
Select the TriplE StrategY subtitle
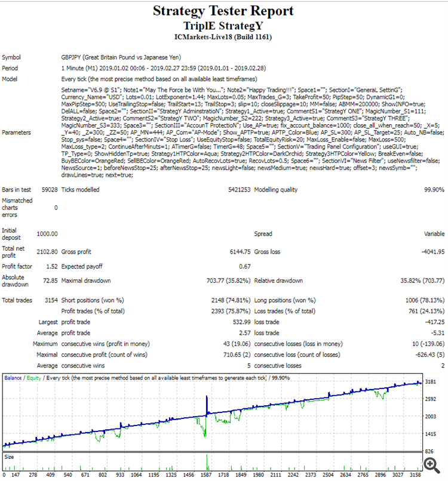coord(223,26)
